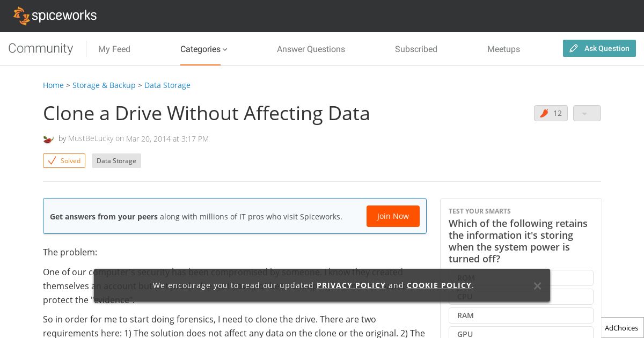Click the Data Storage tag
The width and height of the screenshot is (644, 338).
[116, 161]
